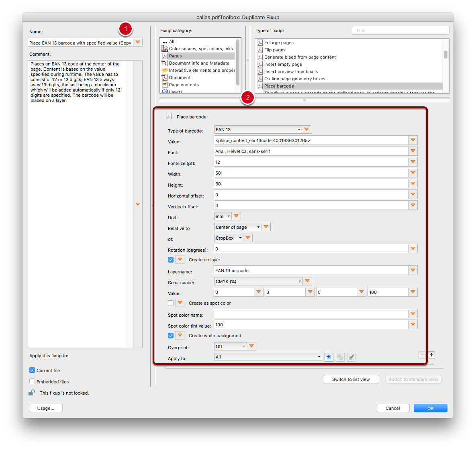Click the Name input field
Viewport: 476px width, 450px height.
80,43
